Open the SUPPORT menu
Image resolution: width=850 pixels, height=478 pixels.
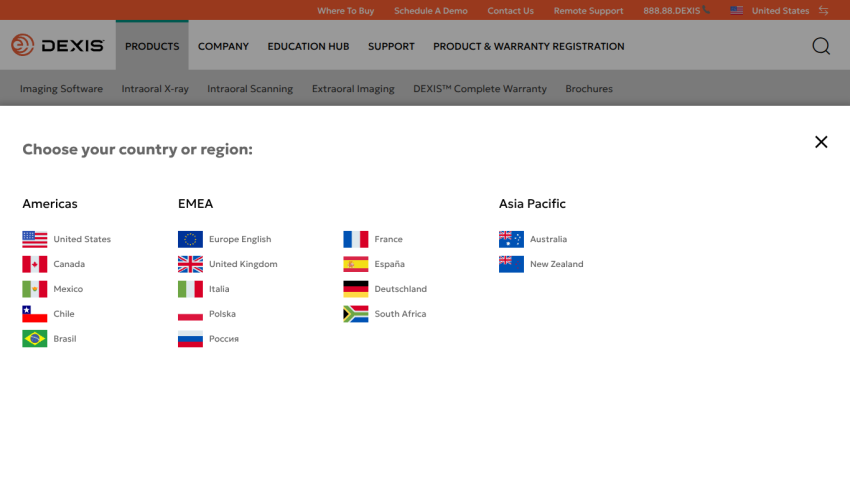[391, 47]
